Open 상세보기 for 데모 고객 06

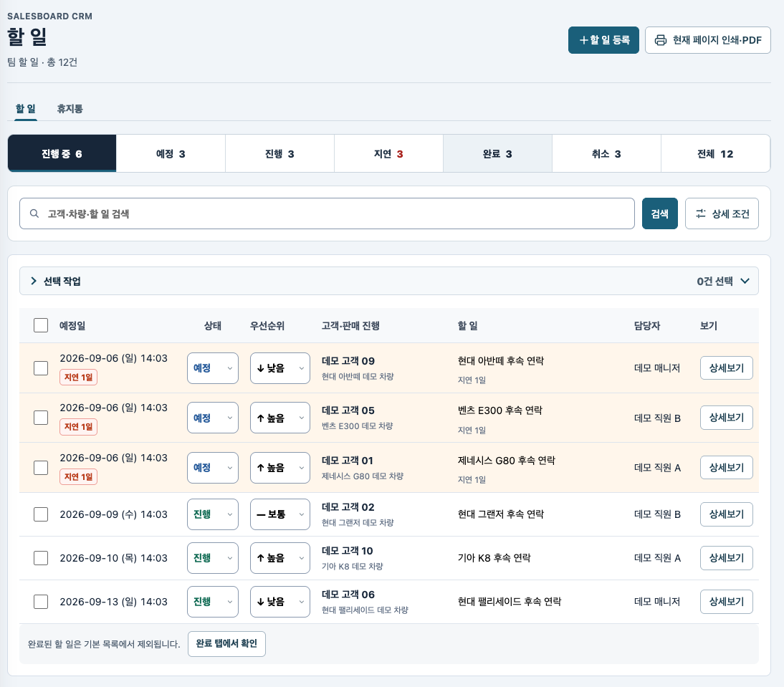tap(726, 601)
